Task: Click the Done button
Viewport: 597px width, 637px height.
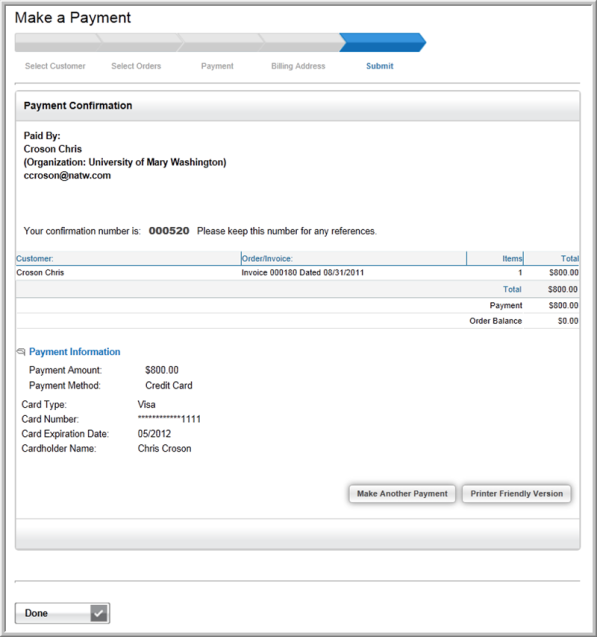Action: click(62, 613)
